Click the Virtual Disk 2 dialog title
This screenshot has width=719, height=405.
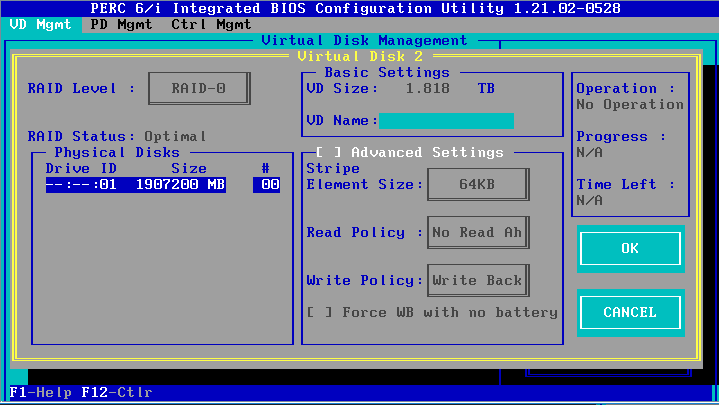(x=360, y=56)
